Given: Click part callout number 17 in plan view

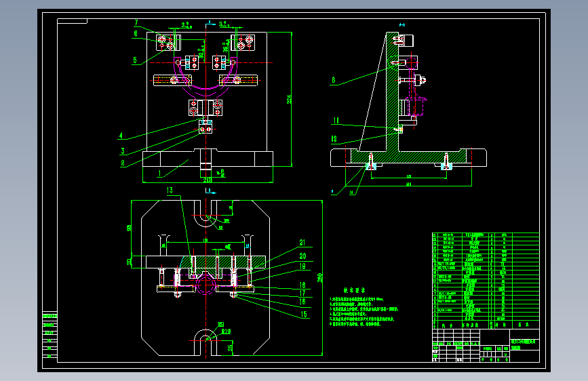Looking at the screenshot, I should pos(302,294).
